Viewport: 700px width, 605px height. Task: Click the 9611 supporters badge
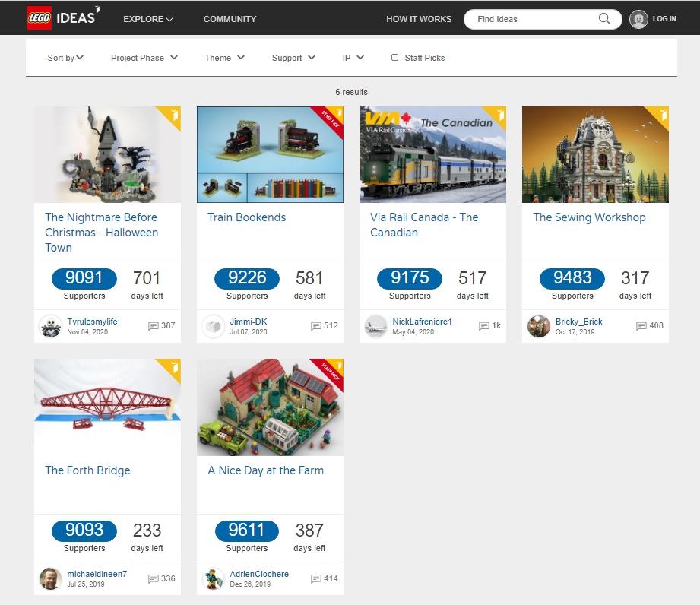coord(247,531)
